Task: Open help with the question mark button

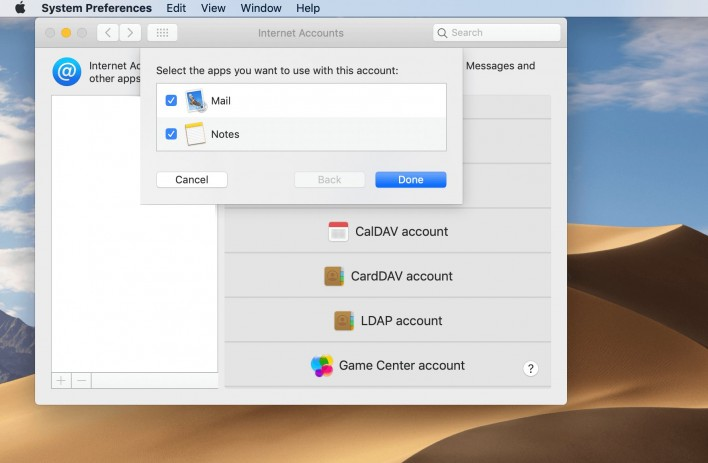Action: (531, 369)
